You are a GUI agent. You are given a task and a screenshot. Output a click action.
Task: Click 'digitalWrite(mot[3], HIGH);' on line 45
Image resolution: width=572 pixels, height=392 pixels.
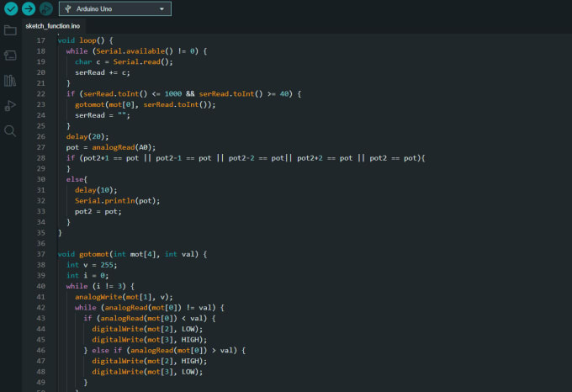(150, 340)
